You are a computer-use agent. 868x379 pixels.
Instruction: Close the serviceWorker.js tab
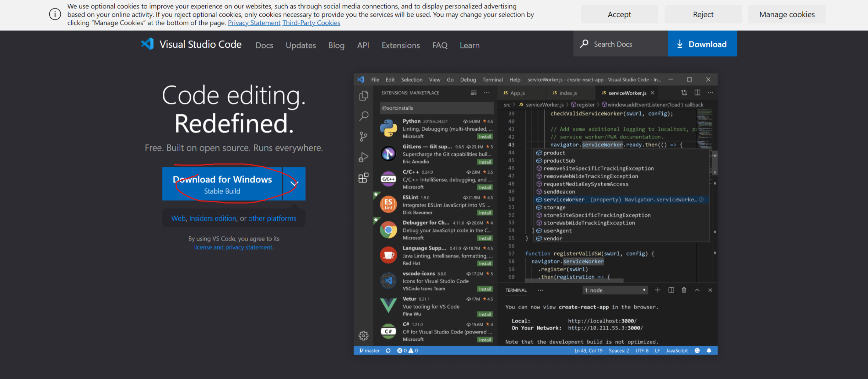[652, 93]
